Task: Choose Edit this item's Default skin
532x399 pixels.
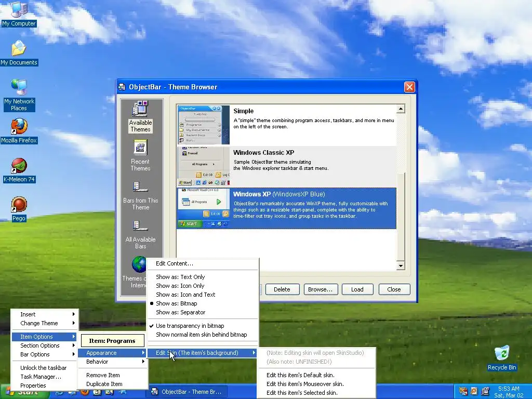Action: click(x=316, y=375)
